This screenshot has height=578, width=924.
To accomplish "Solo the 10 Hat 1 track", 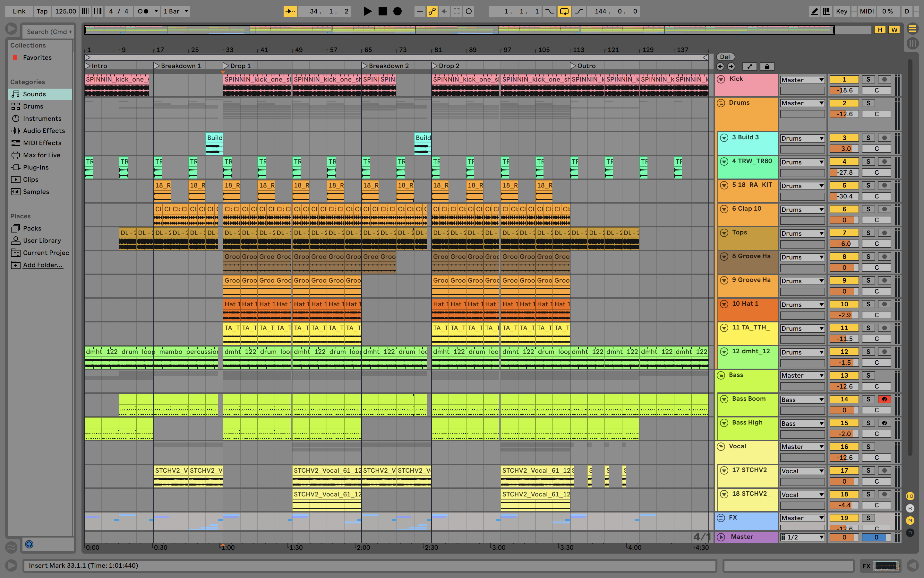I will tap(868, 304).
